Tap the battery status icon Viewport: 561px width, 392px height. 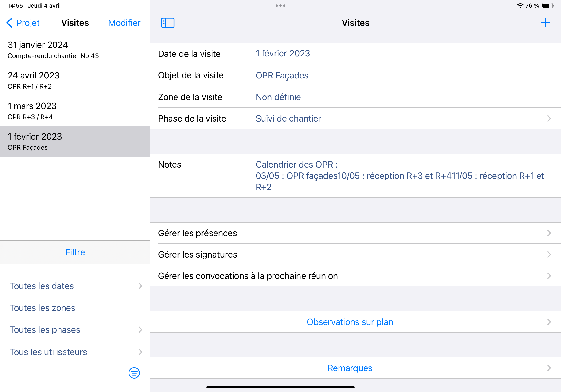tap(547, 6)
